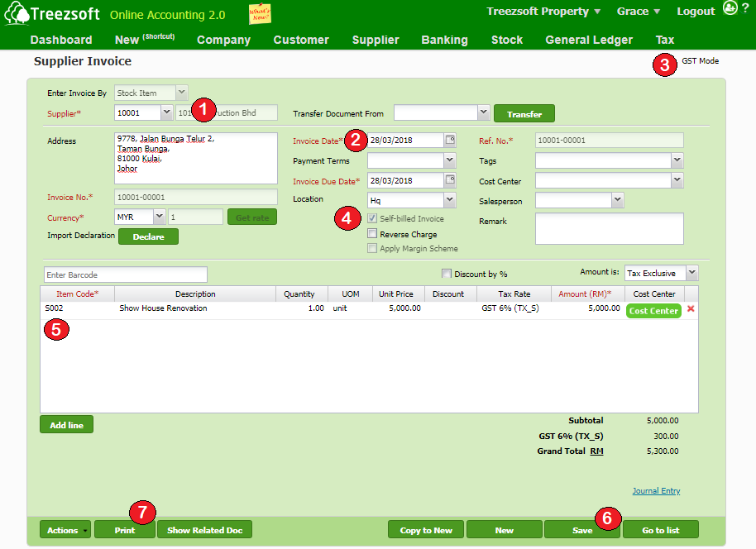The image size is (756, 549).
Task: Open the Supplier menu
Action: [376, 40]
